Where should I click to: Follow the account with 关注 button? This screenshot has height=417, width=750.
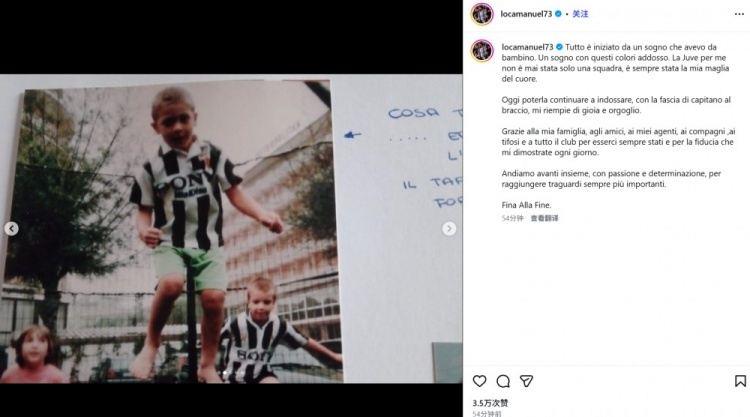point(580,14)
